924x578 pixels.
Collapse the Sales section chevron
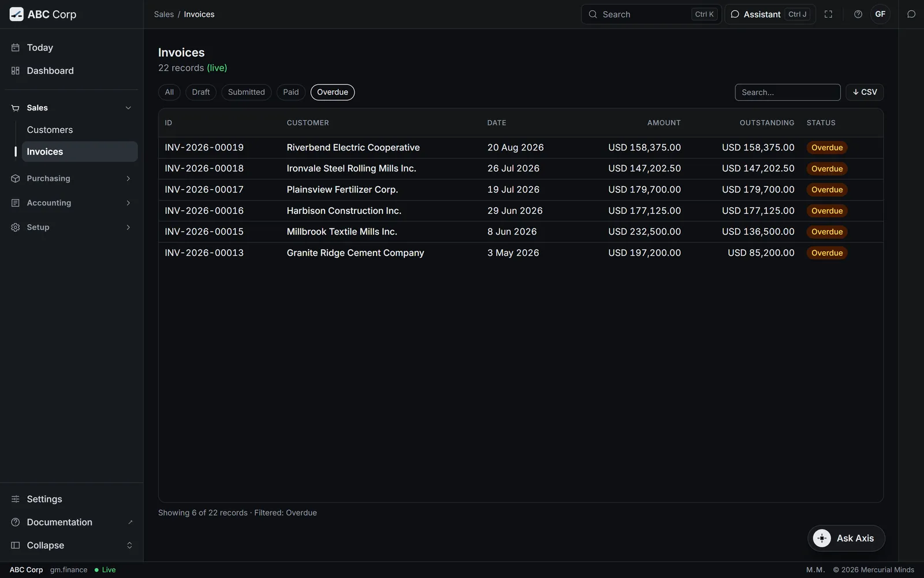tap(128, 108)
